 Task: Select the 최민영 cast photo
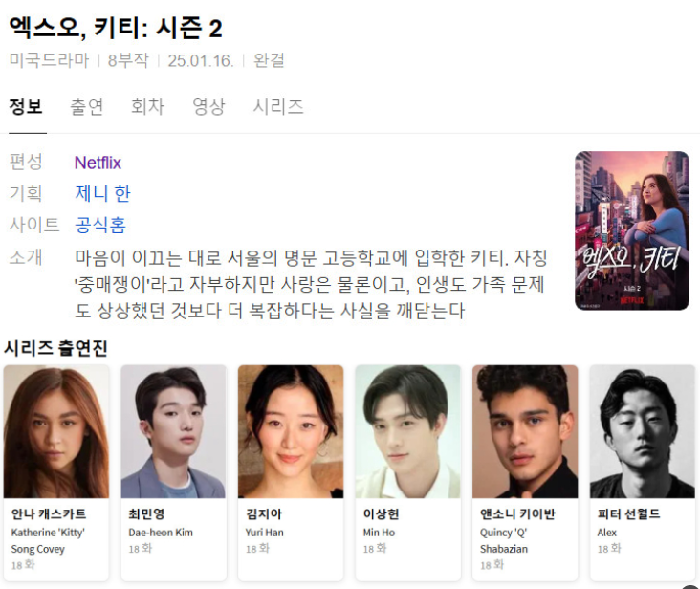pos(173,431)
